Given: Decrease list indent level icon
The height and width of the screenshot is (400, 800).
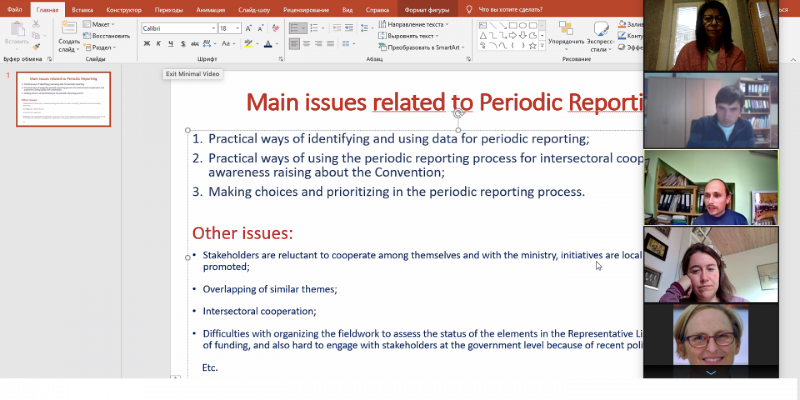Looking at the screenshot, I should tap(336, 28).
